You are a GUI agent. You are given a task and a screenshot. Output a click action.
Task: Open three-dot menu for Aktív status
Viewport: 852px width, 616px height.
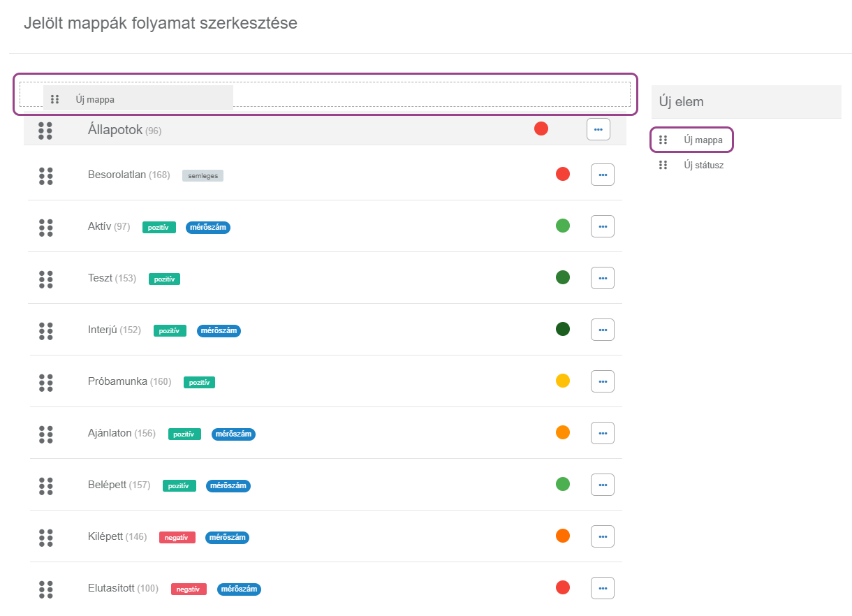pyautogui.click(x=603, y=226)
